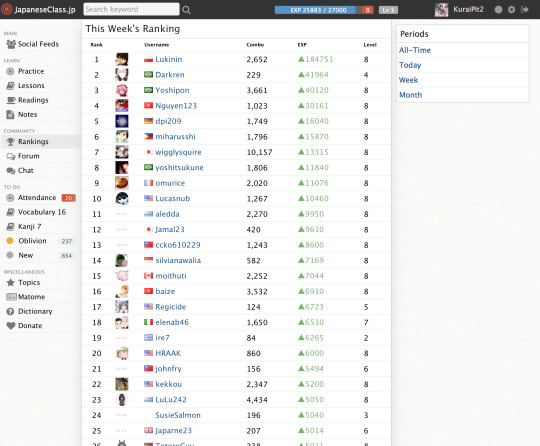This screenshot has width=540, height=446.
Task: Open yoshitsukune user link
Action: point(179,168)
